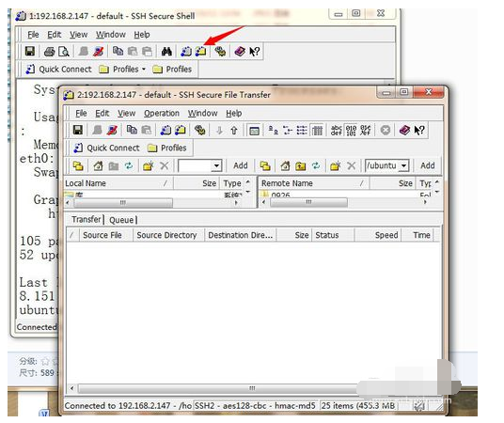This screenshot has height=423, width=504.
Task: Open Help menu in Secure Shell window
Action: pos(142,35)
